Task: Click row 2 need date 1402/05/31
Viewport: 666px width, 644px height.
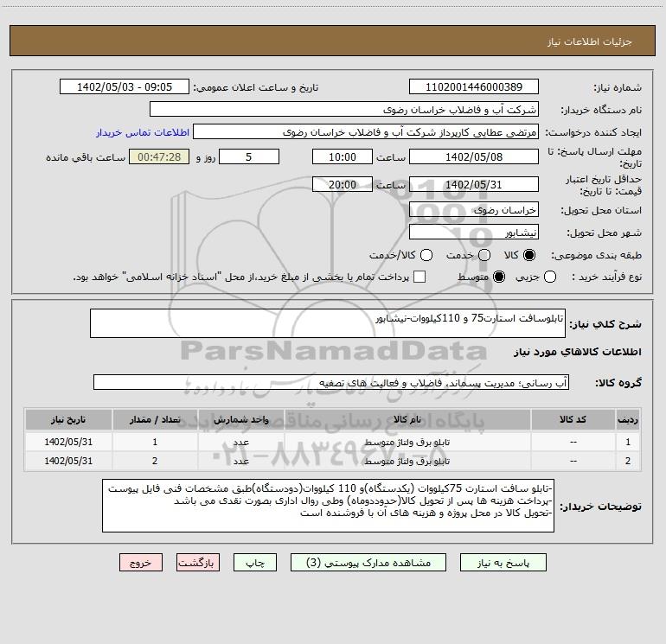Action: (68, 461)
